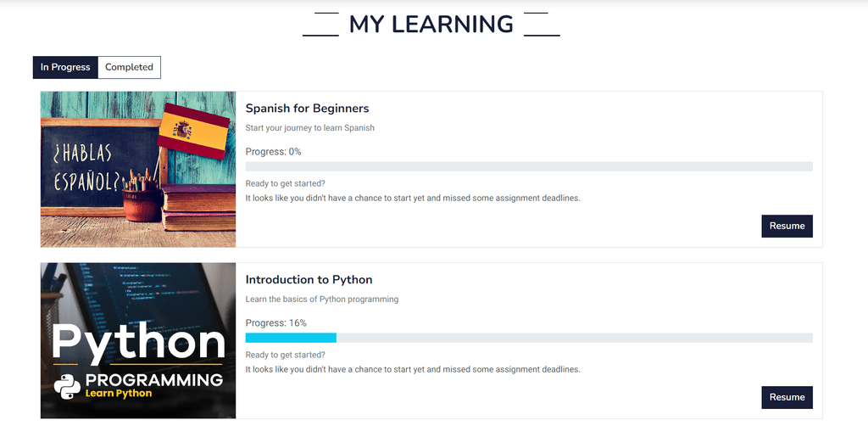Click 'Ready to get started?' under Spanish course
868x437 pixels.
click(285, 184)
